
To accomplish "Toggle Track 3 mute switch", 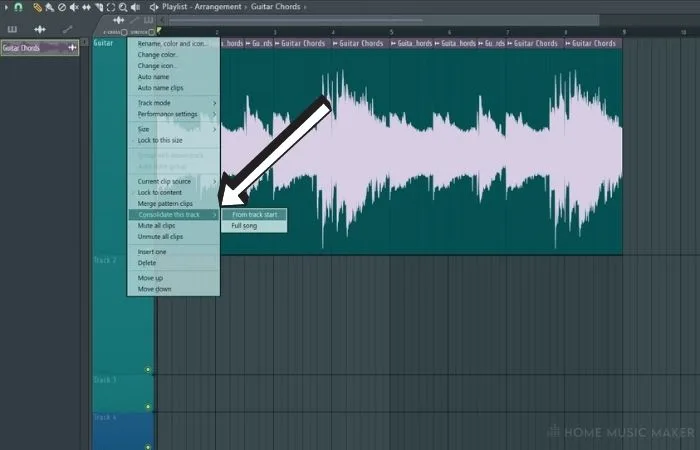I will 148,407.
